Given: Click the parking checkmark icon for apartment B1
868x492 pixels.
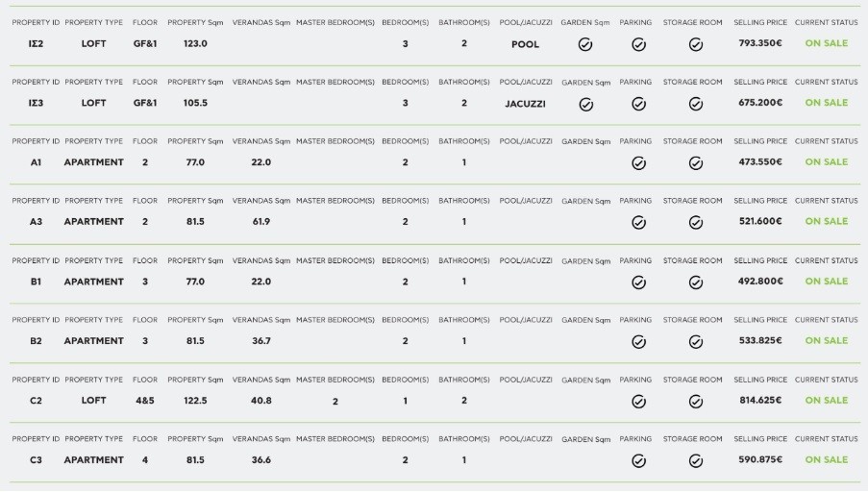Looking at the screenshot, I should point(638,283).
